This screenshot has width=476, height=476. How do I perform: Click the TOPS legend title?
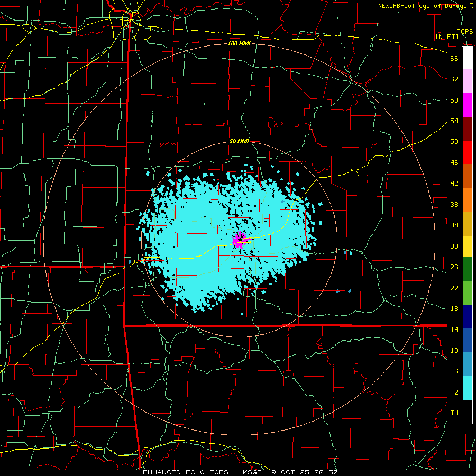tap(465, 32)
